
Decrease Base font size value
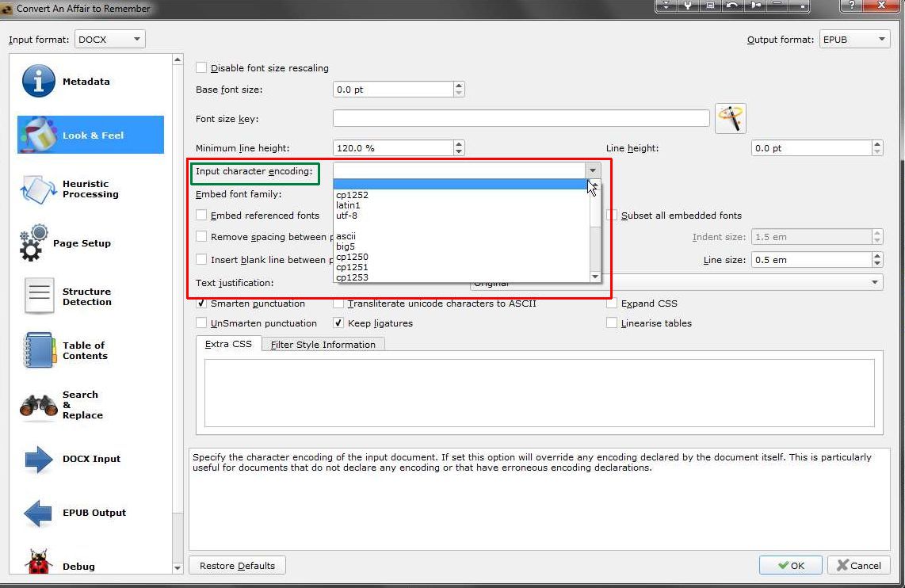click(459, 93)
